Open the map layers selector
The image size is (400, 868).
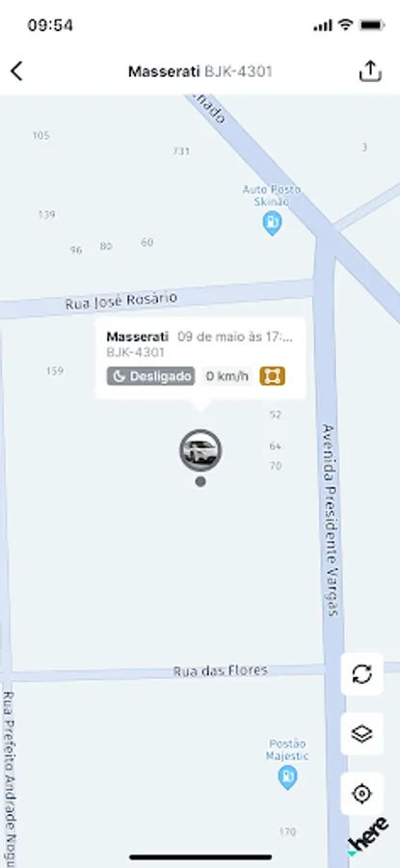(x=361, y=734)
